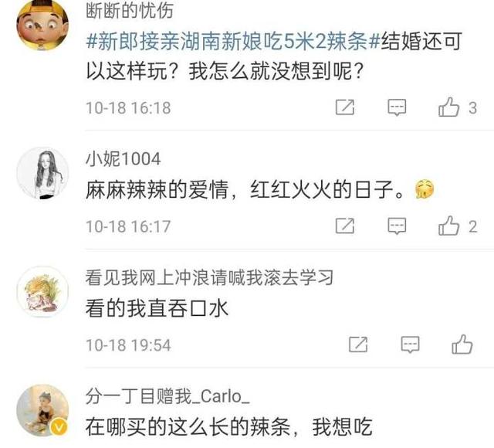Share the comment by 小妮1004
494x448 pixels.
[x=345, y=226]
